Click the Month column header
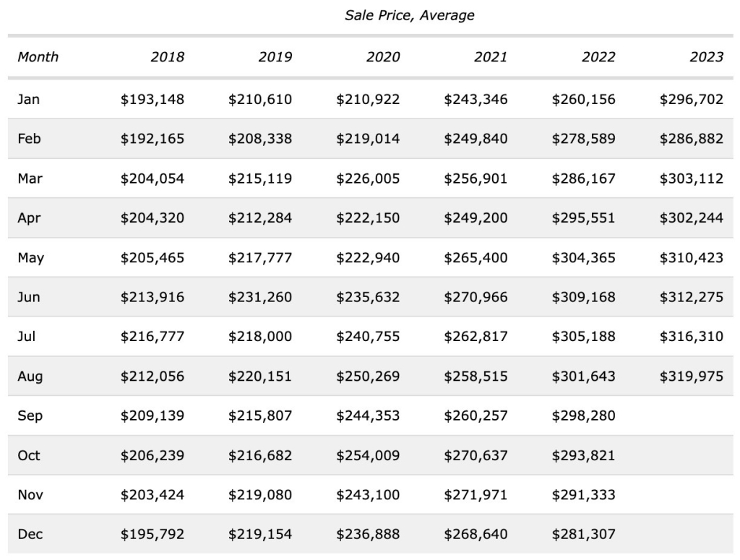This screenshot has width=740, height=560. (x=38, y=57)
